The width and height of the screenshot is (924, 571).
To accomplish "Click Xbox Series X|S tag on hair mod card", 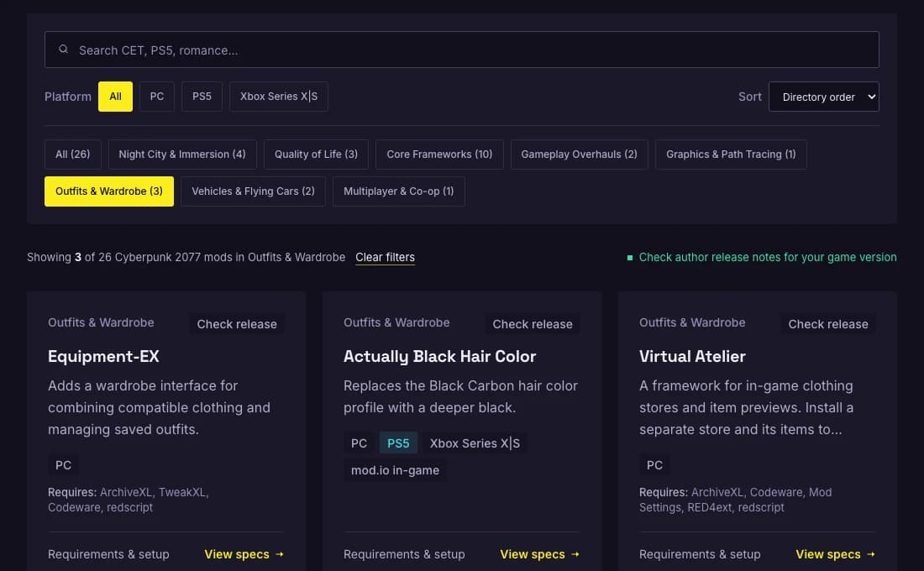I will 475,443.
